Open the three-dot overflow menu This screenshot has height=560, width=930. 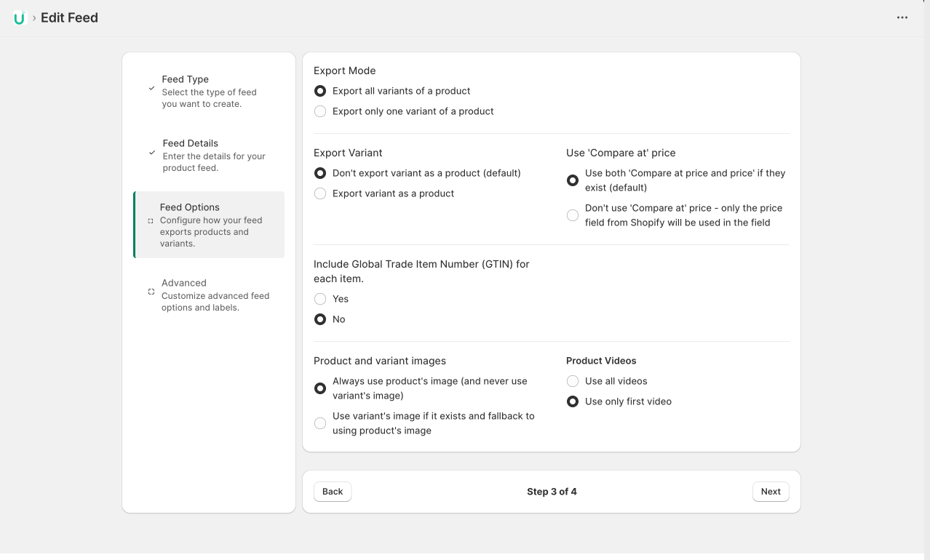902,17
